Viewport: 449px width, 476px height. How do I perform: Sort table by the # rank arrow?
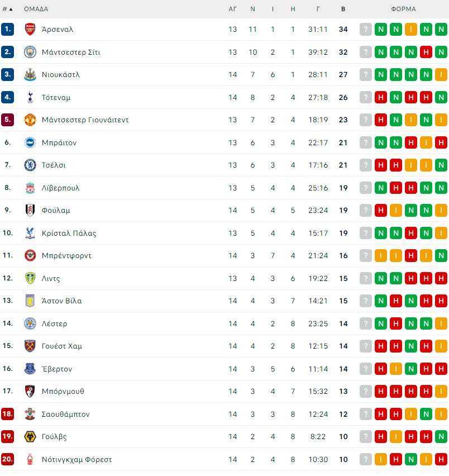[8, 9]
